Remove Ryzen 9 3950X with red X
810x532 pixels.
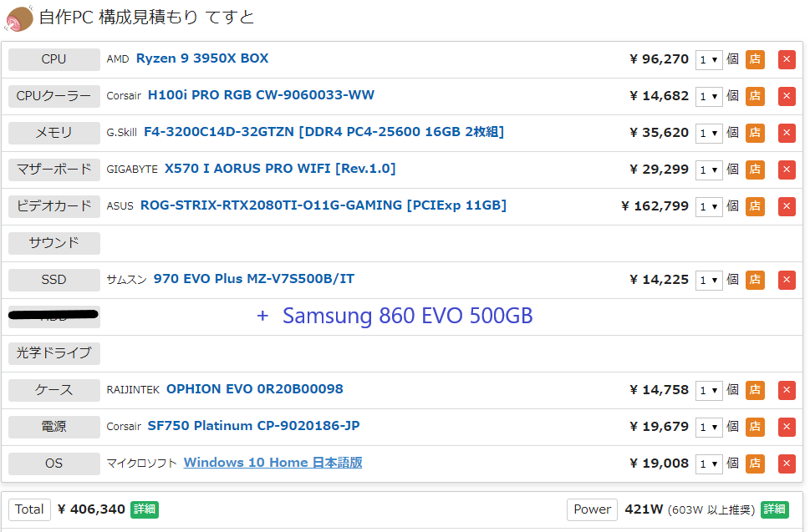coord(787,59)
